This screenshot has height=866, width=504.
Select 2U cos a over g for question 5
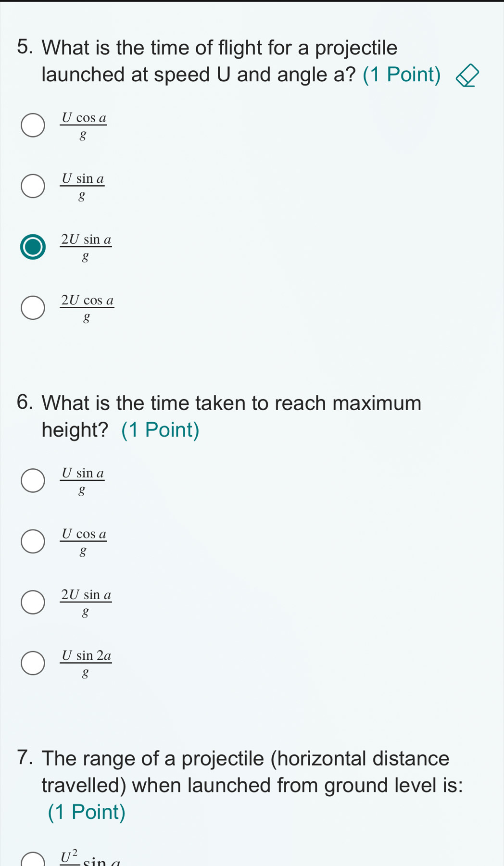[33, 308]
